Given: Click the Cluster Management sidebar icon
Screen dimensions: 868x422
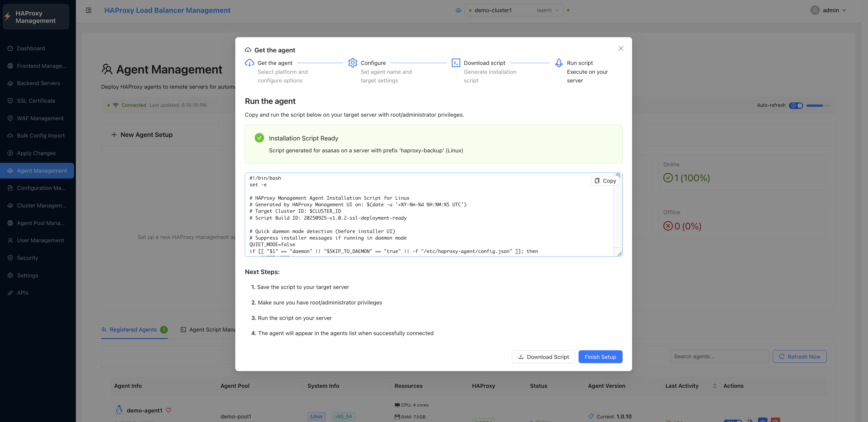Looking at the screenshot, I should pos(10,206).
